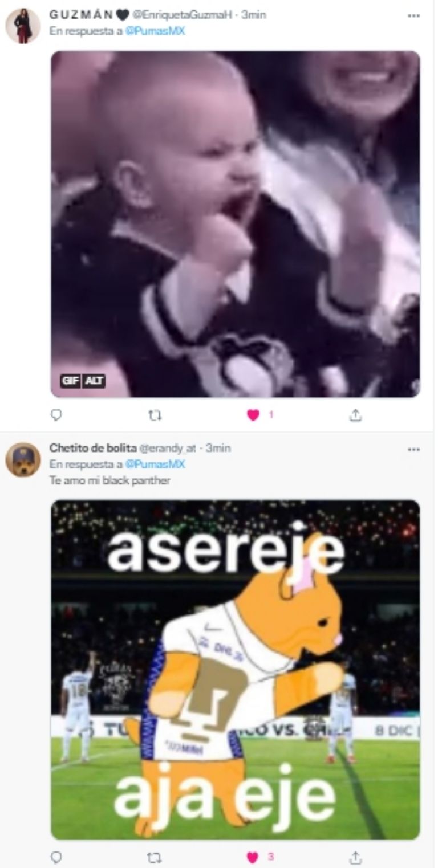Viewport: 438px width, 868px height.
Task: Open more options on the Guzmán tweet
Action: (413, 16)
